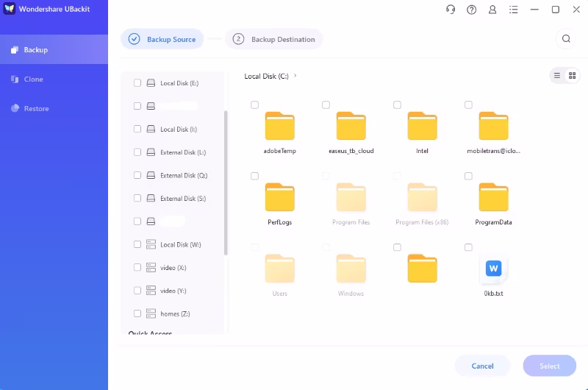
Task: Tick the adobeTemp folder checkbox
Action: pos(254,104)
